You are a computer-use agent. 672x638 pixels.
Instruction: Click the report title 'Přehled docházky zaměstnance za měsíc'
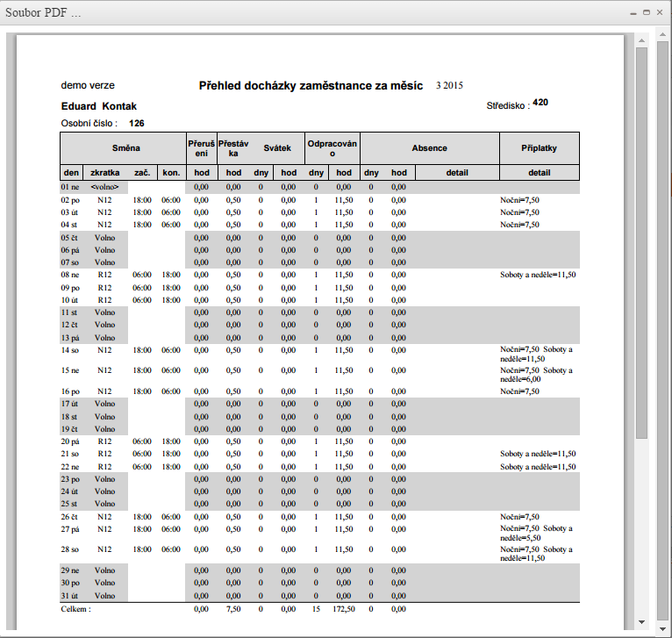[311, 86]
